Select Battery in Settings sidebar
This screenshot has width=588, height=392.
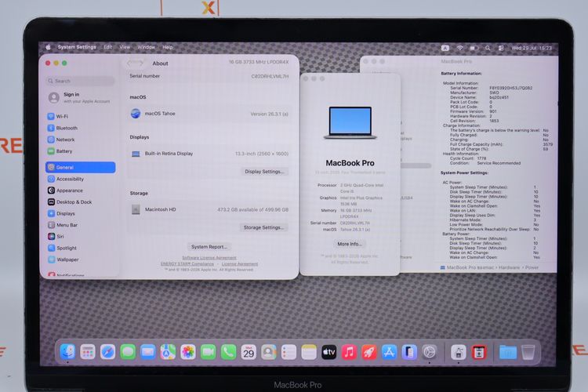click(x=80, y=151)
